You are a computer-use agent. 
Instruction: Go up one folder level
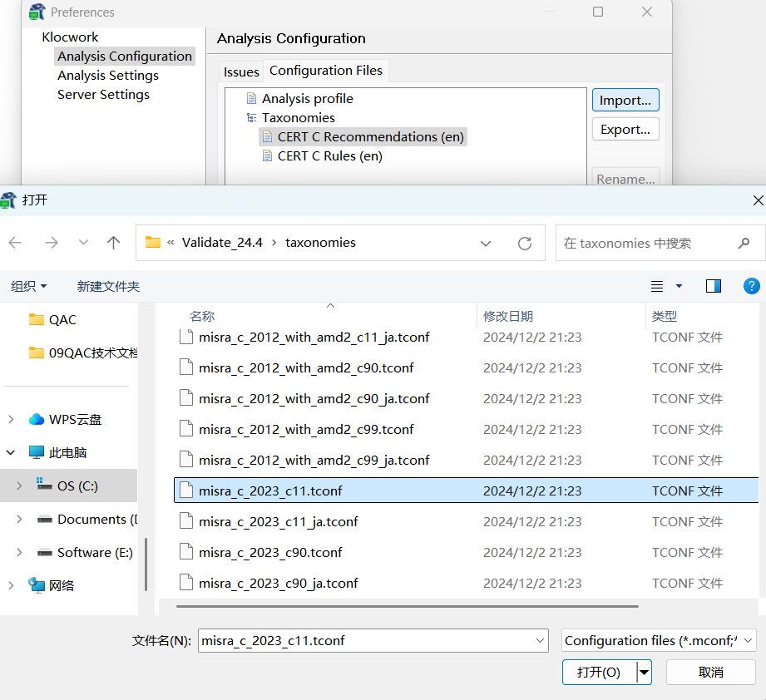113,243
